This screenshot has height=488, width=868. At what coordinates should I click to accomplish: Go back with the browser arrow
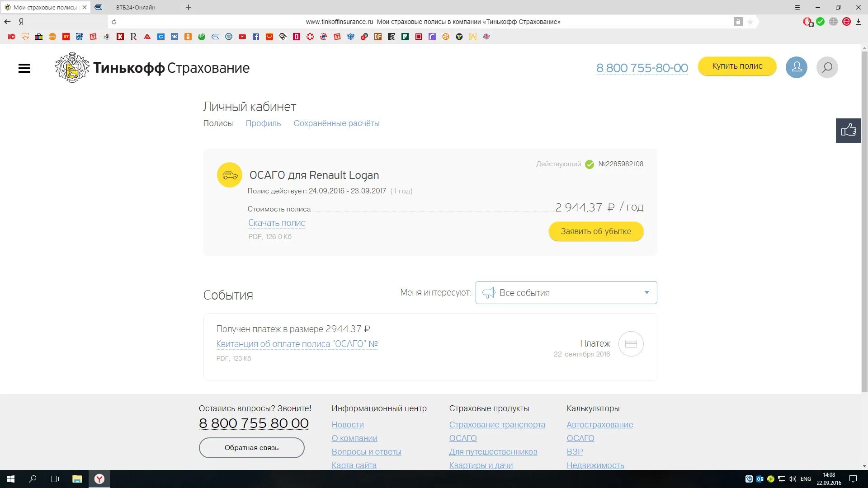tap(7, 22)
